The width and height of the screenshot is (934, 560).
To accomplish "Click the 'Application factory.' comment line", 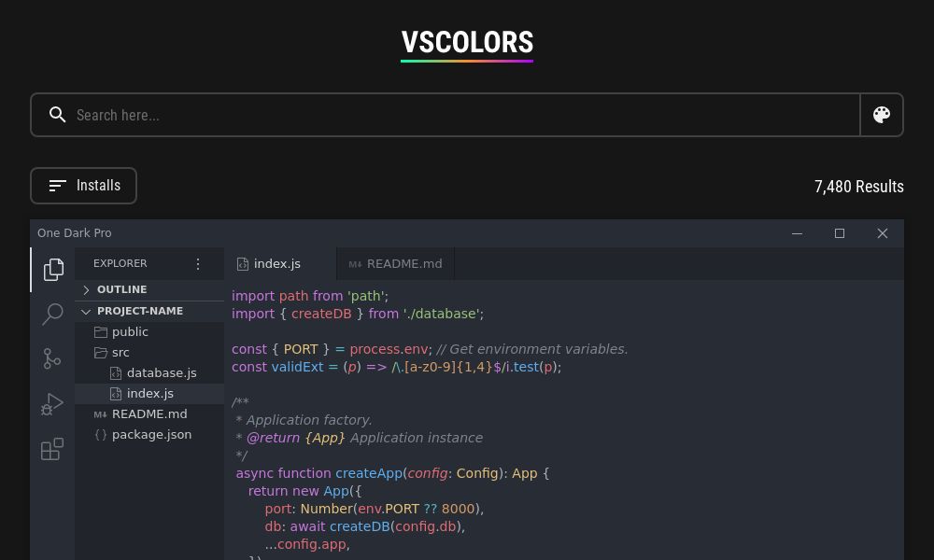I will point(304,420).
